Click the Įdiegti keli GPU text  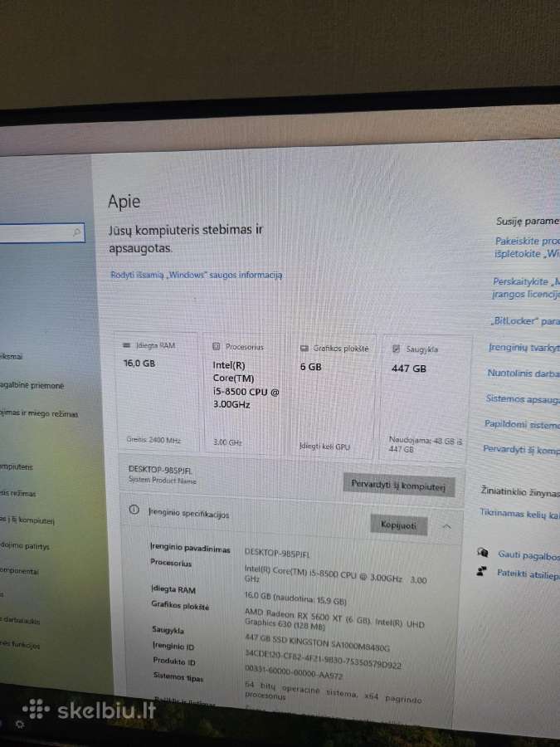324,447
